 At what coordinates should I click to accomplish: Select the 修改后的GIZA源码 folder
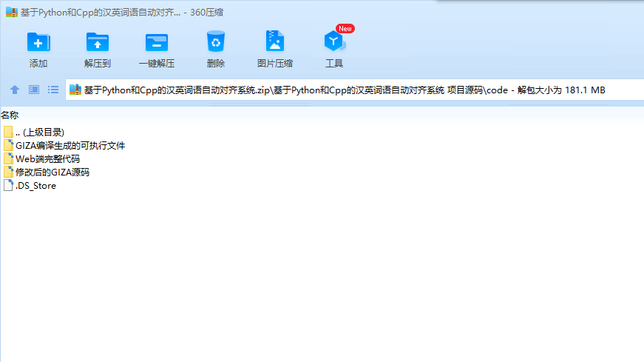[47, 172]
